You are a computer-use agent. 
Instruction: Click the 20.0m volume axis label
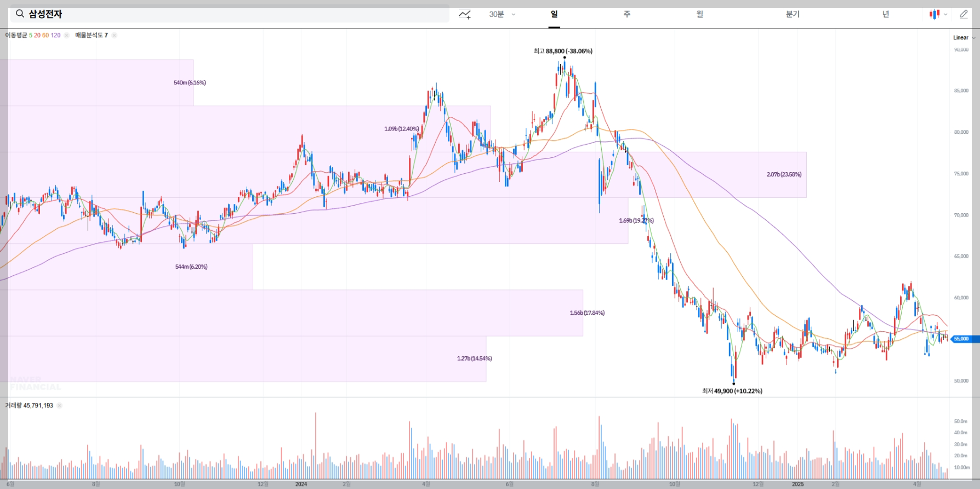pyautogui.click(x=961, y=456)
